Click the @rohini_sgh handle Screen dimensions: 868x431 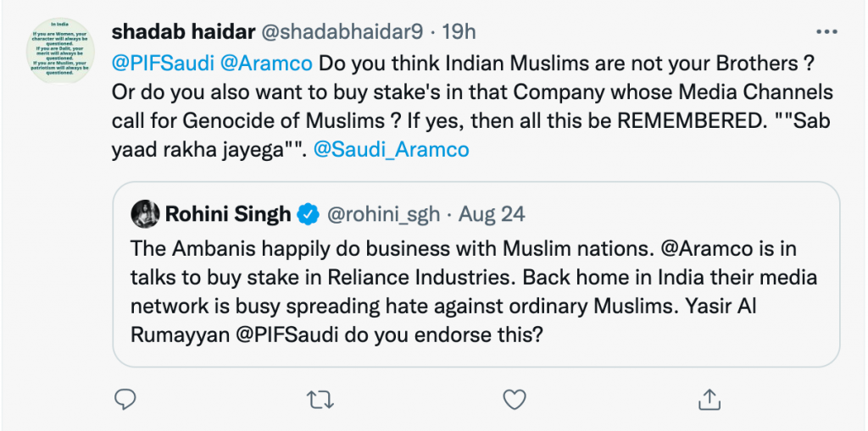click(x=383, y=214)
